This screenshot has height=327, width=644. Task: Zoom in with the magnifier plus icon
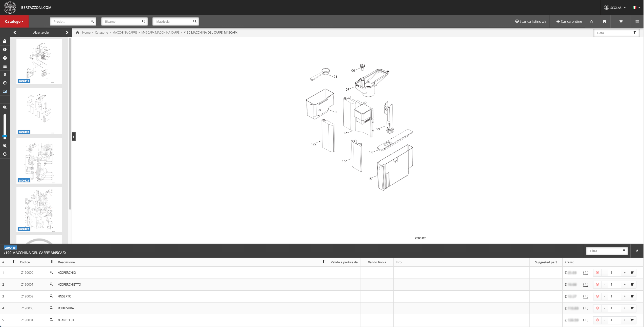5,107
